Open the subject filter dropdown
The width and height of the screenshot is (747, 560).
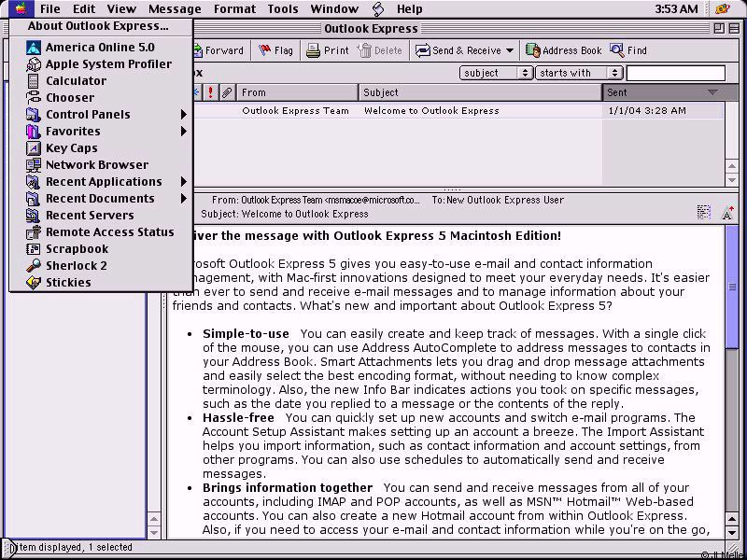(496, 73)
